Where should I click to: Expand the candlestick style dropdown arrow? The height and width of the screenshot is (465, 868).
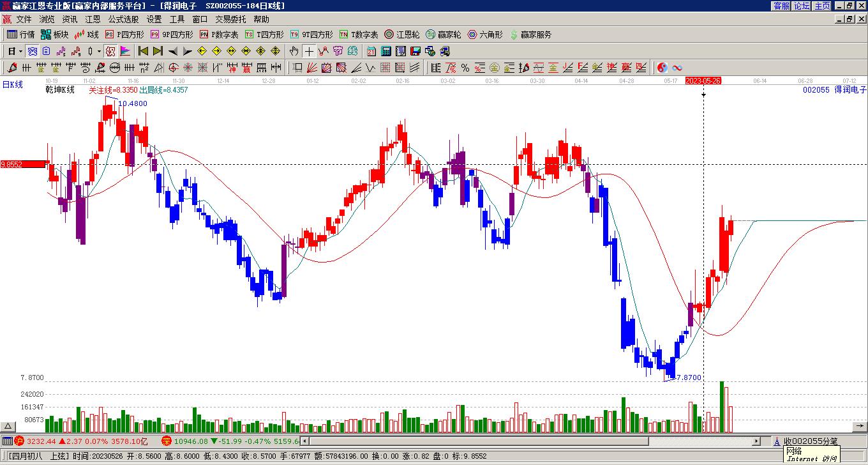(99, 51)
